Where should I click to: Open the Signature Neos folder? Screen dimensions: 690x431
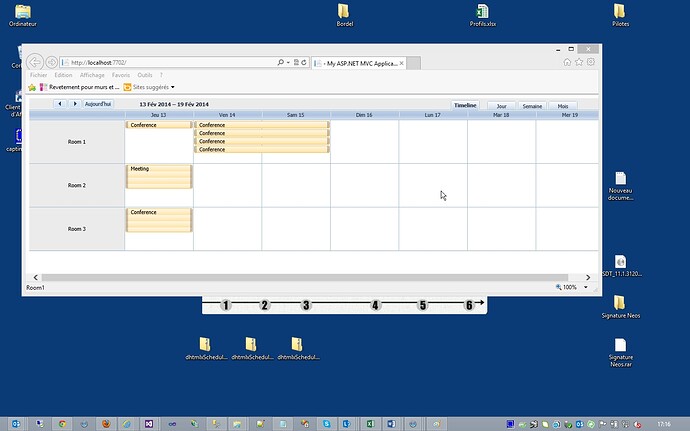pos(620,306)
